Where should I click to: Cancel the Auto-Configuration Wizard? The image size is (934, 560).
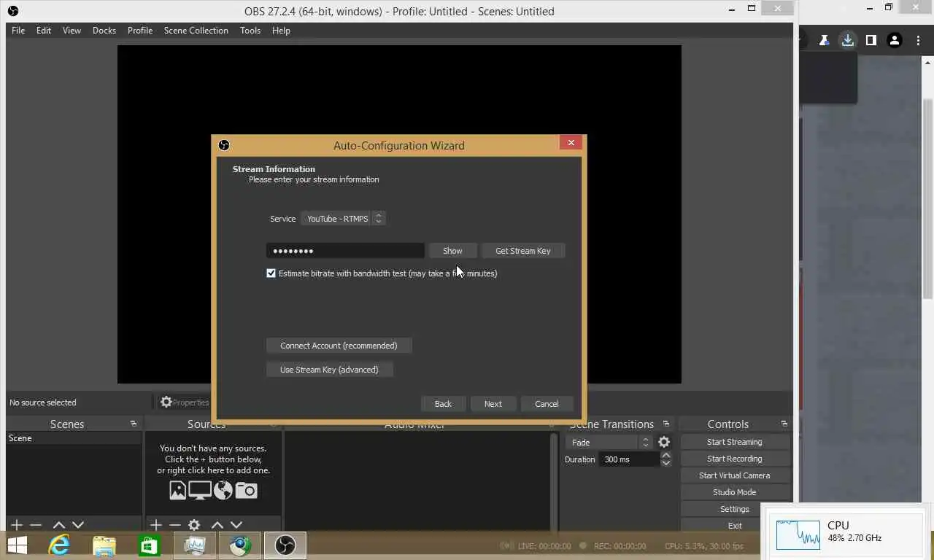tap(547, 404)
